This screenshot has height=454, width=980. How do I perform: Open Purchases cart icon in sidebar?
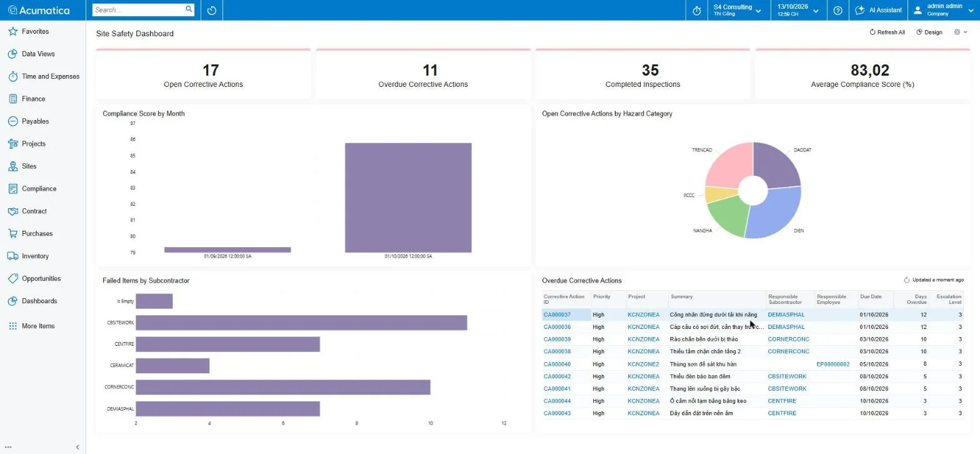pyautogui.click(x=12, y=234)
